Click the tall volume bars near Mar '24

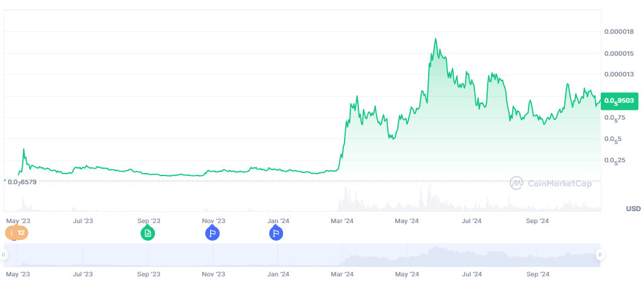pos(346,198)
